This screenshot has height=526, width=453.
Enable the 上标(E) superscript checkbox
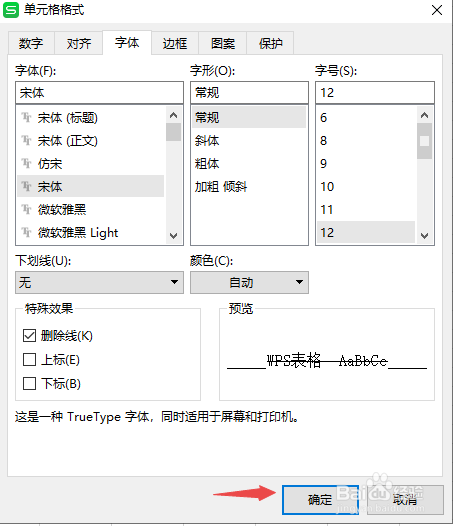point(29,360)
